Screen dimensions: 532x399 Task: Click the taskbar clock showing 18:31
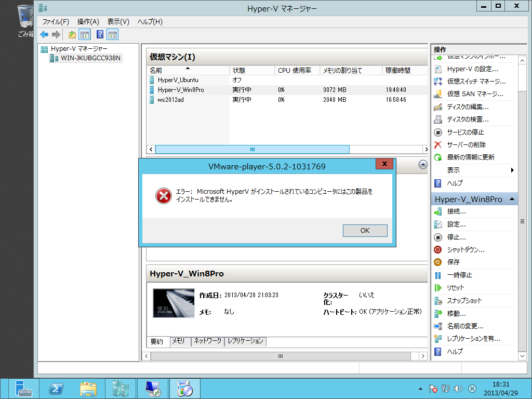pos(500,389)
